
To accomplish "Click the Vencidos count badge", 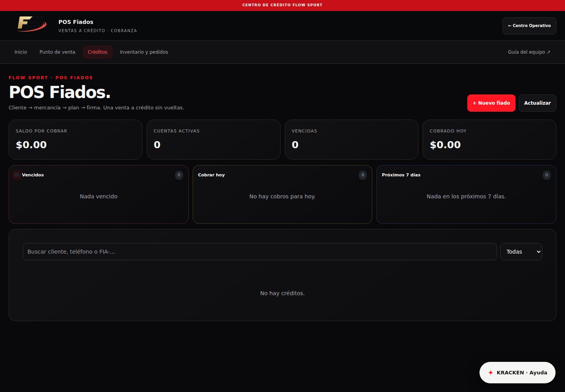I will (x=179, y=175).
